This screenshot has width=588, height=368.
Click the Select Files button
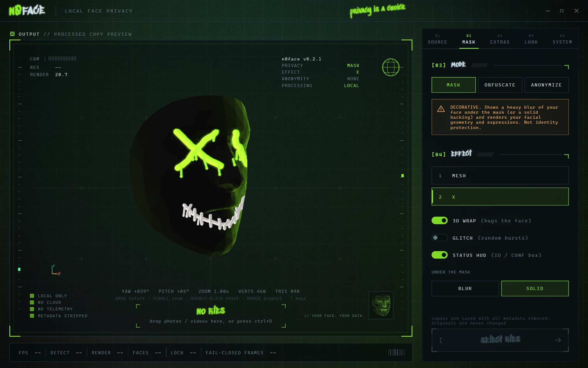500,340
